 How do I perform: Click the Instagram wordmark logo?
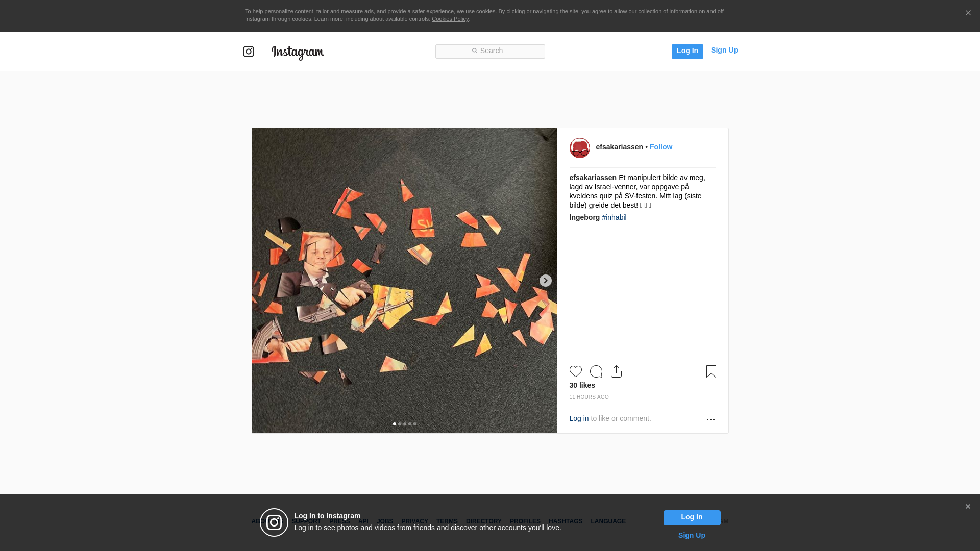click(298, 53)
